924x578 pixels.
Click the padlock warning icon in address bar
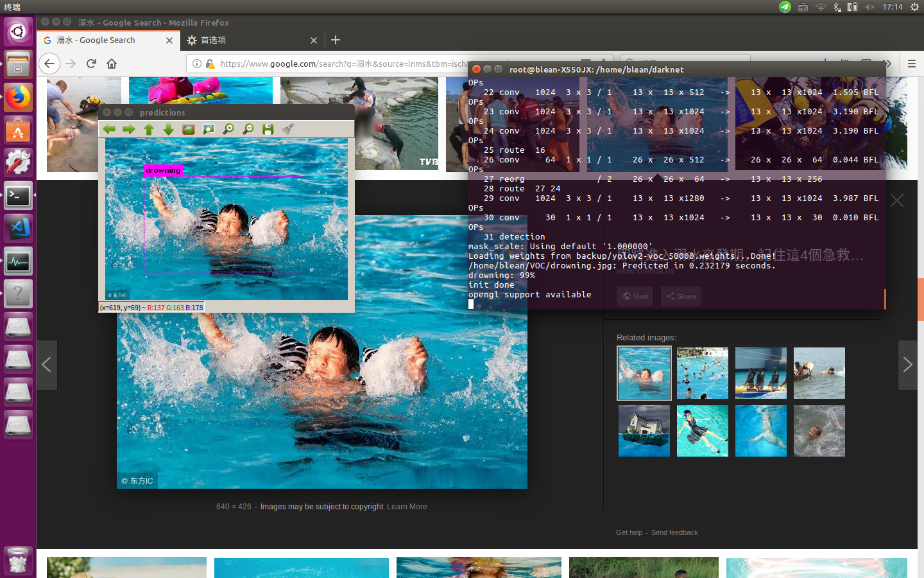pyautogui.click(x=210, y=64)
